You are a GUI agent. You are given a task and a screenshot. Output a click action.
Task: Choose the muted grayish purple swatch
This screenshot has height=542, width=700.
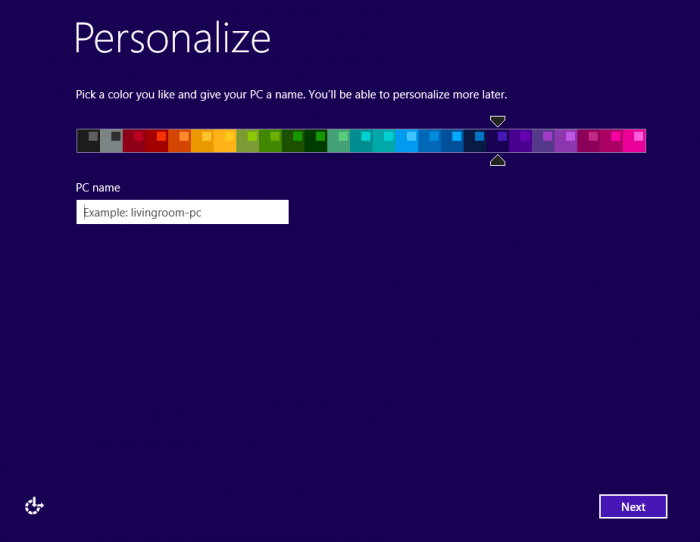(x=543, y=141)
